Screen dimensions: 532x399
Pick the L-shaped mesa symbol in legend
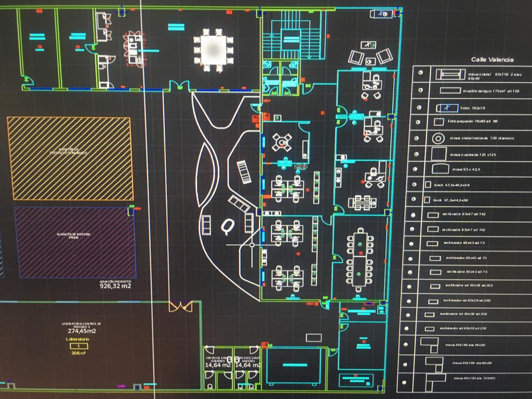click(x=429, y=343)
